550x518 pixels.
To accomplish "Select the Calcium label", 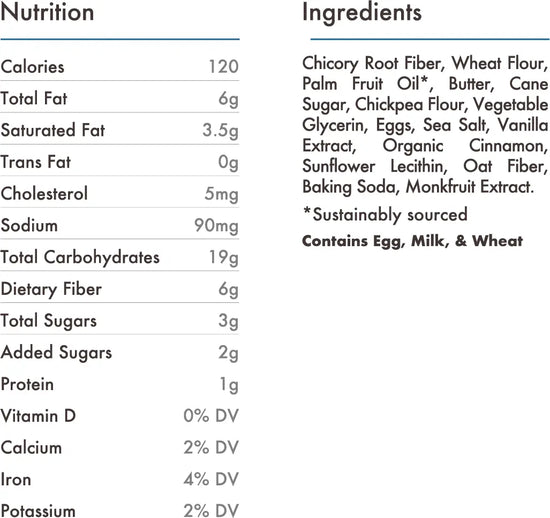I will click(31, 448).
